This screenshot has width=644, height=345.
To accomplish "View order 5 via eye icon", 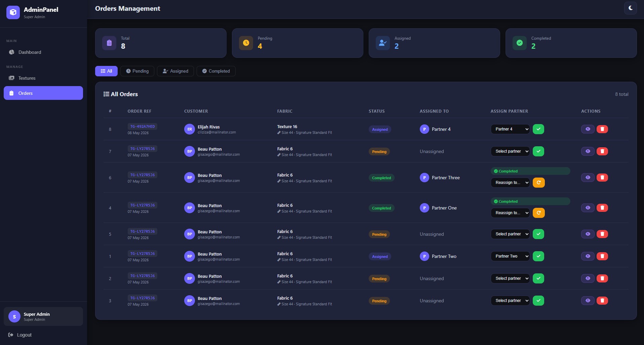I will [588, 234].
